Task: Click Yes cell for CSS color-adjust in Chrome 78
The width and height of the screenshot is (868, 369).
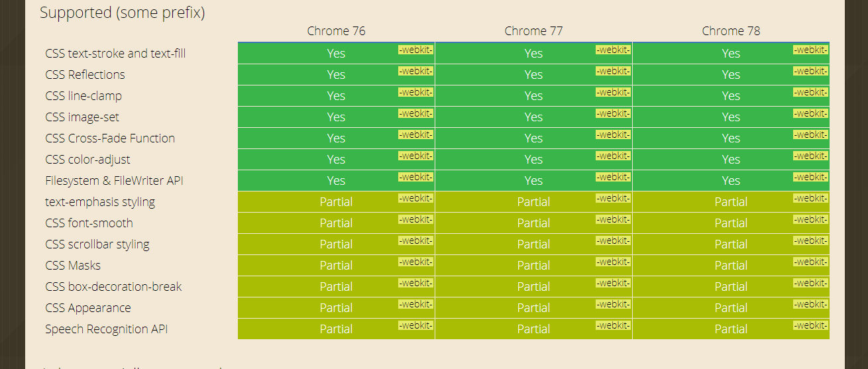Action: tap(731, 160)
